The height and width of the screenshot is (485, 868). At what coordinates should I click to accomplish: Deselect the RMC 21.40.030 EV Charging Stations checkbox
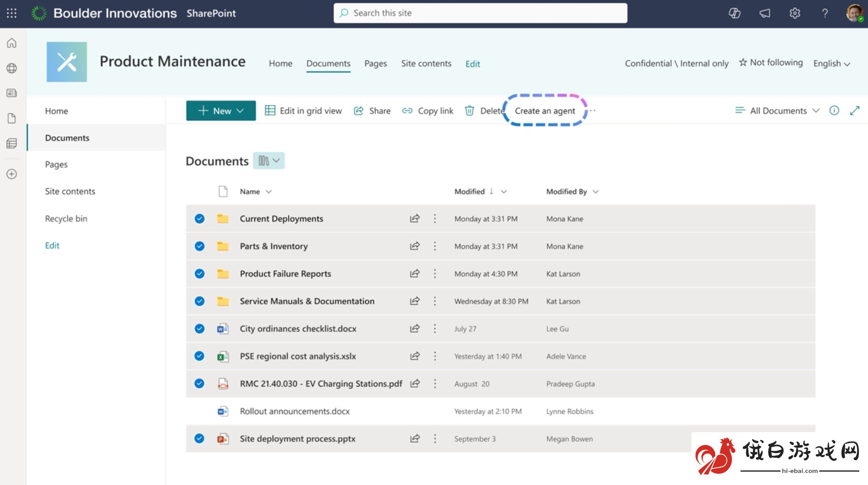(200, 383)
